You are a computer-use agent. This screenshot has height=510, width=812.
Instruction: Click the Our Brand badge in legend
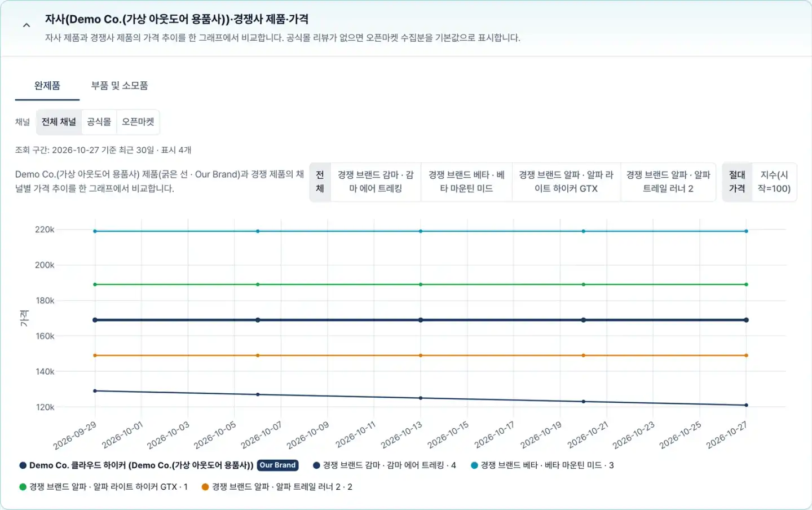pos(277,465)
